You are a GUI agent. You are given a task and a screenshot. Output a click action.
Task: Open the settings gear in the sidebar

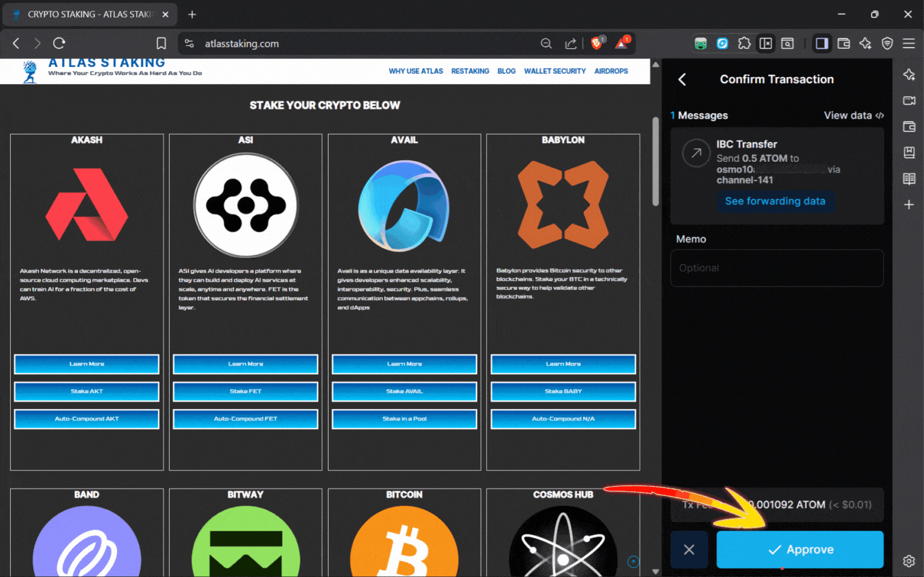(x=910, y=561)
